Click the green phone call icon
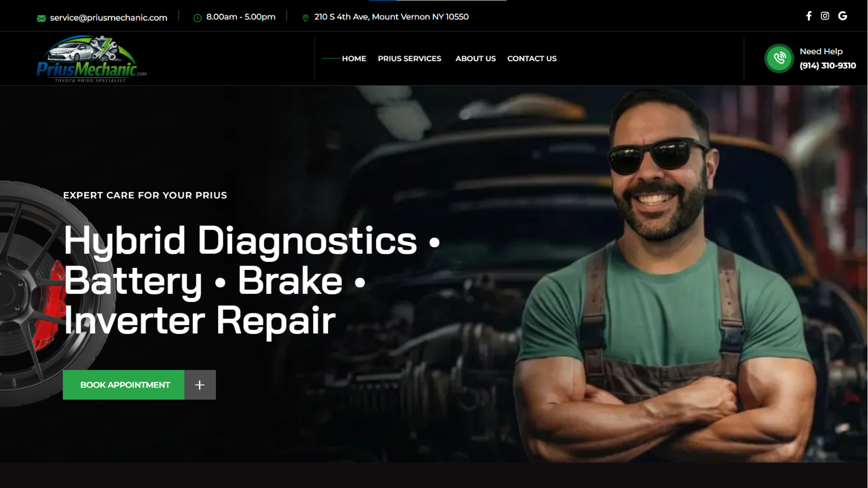 click(779, 58)
